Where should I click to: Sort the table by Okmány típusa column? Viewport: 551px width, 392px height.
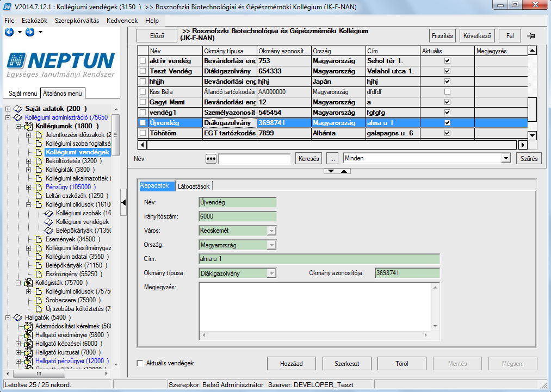[x=230, y=51]
